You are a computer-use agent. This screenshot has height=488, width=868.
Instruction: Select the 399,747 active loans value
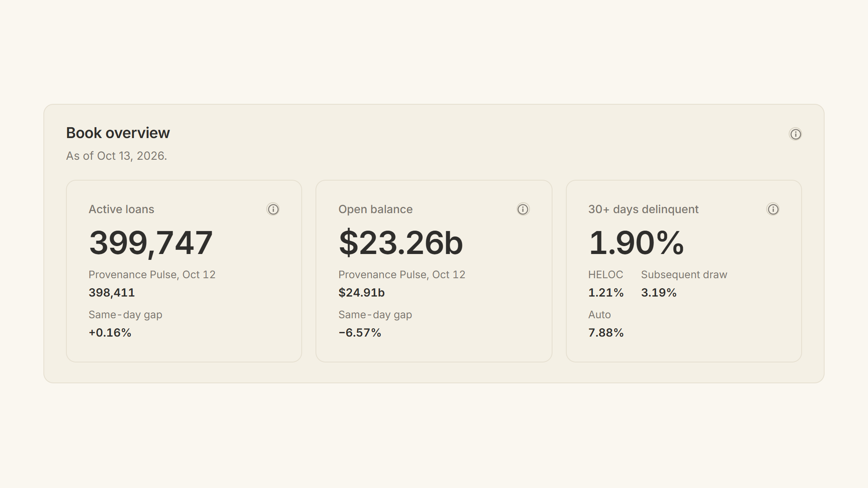coord(151,243)
